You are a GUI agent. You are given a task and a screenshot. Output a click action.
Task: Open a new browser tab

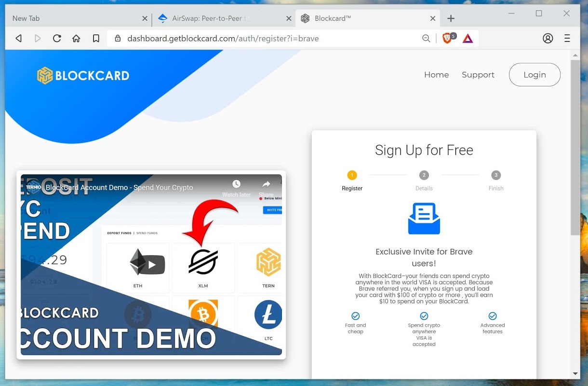tap(451, 18)
